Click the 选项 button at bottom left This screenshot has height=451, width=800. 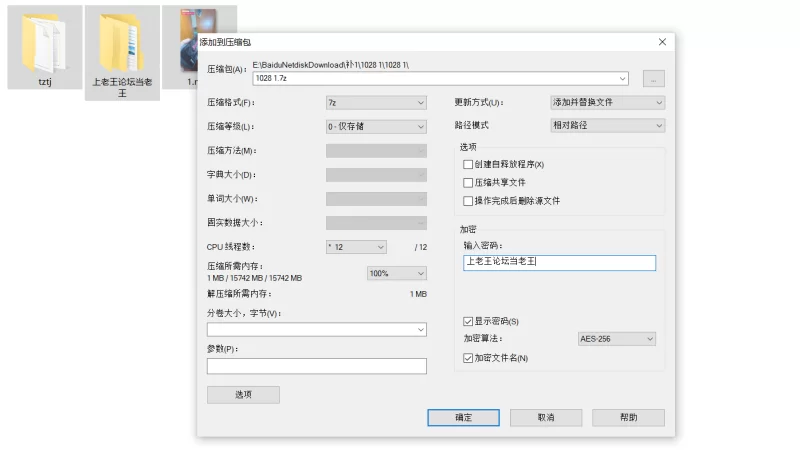click(243, 394)
